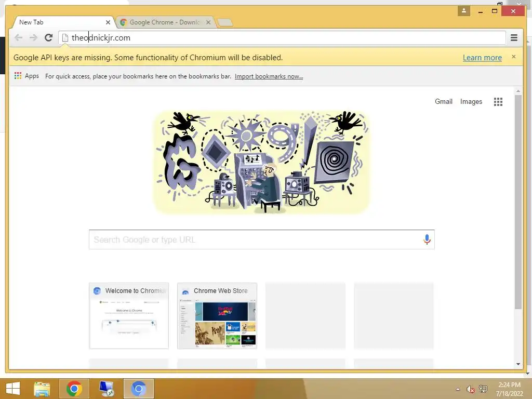The image size is (532, 399).
Task: Start voice search with microphone icon
Action: (x=427, y=240)
